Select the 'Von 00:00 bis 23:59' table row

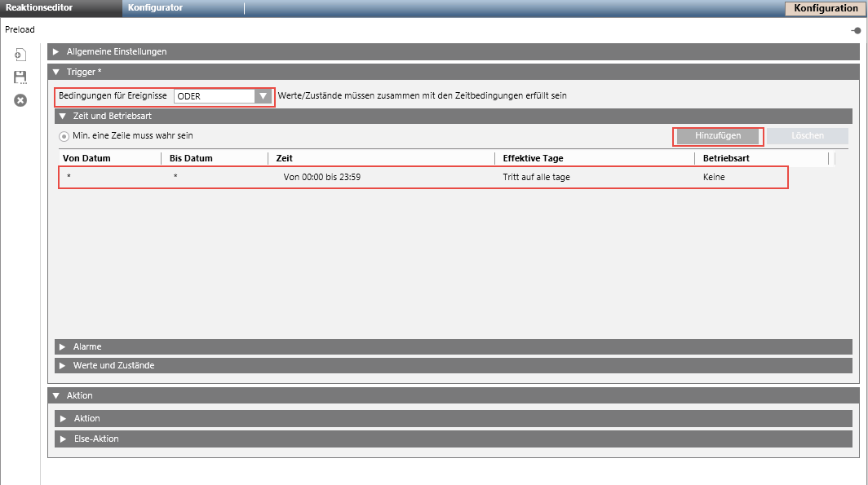[321, 177]
